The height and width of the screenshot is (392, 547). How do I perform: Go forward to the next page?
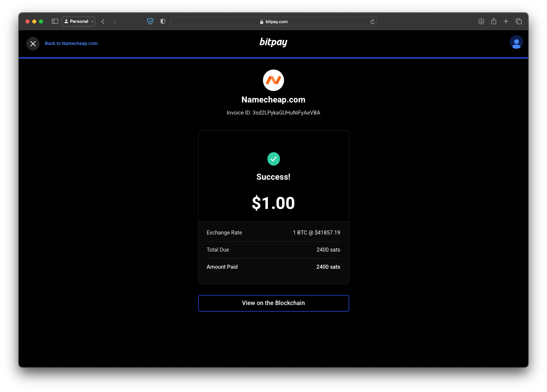pyautogui.click(x=115, y=21)
